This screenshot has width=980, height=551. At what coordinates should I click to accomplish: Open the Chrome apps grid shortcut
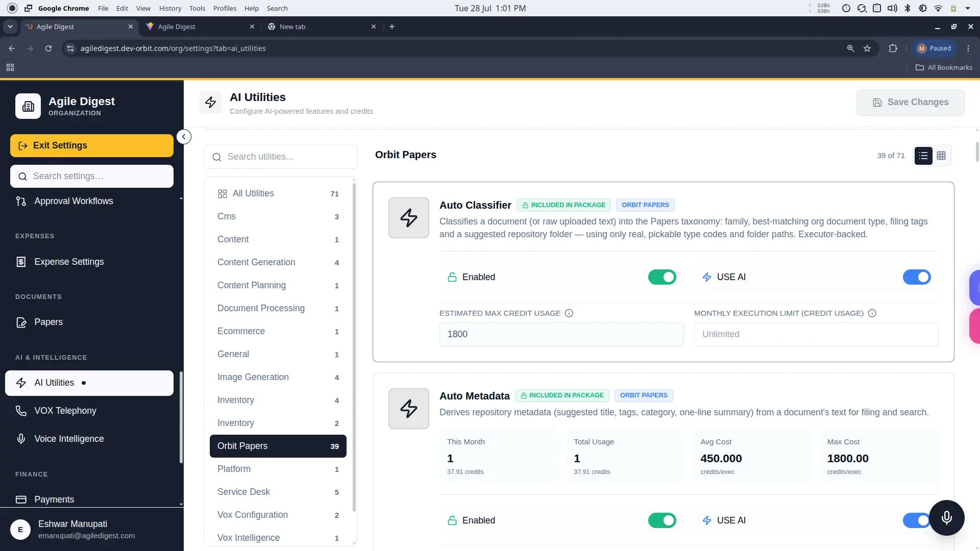[10, 67]
